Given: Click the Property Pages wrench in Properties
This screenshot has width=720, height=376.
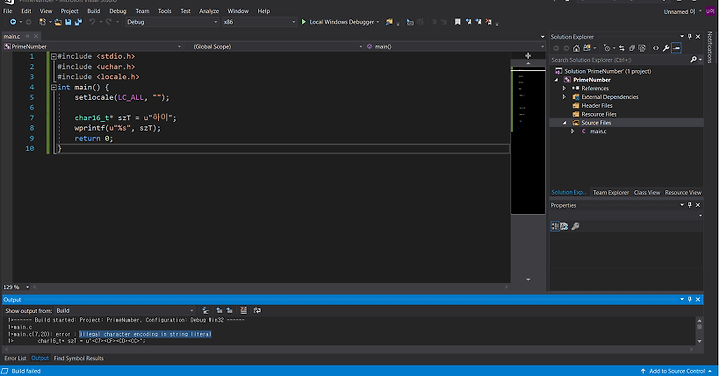Looking at the screenshot, I should pyautogui.click(x=575, y=226).
